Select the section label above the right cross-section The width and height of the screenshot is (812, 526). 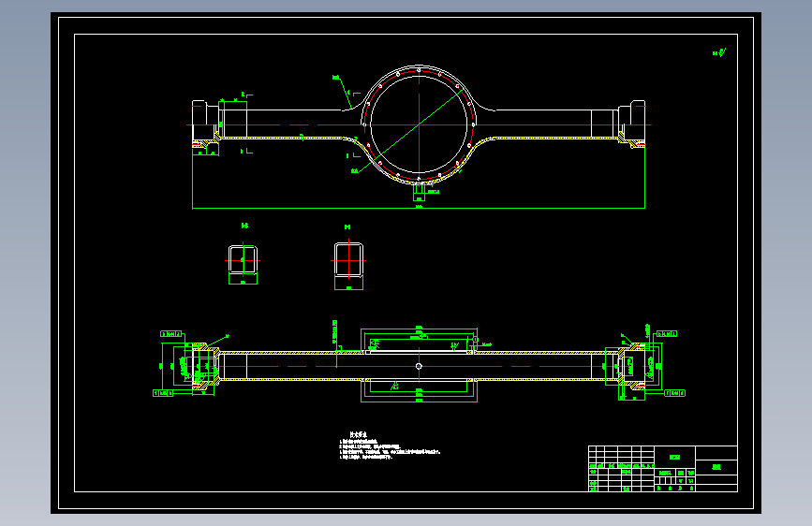point(347,226)
